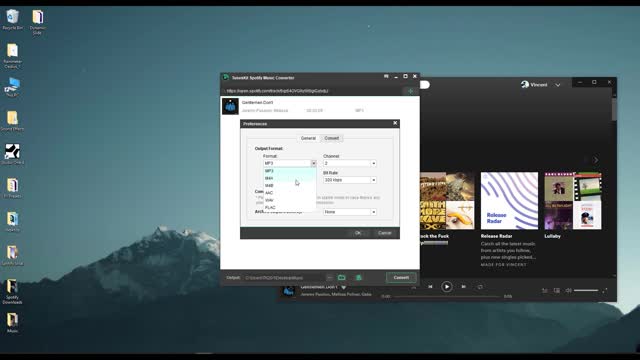Click the Spotify carousel next arrow
This screenshot has width=640, height=360.
pos(596,160)
